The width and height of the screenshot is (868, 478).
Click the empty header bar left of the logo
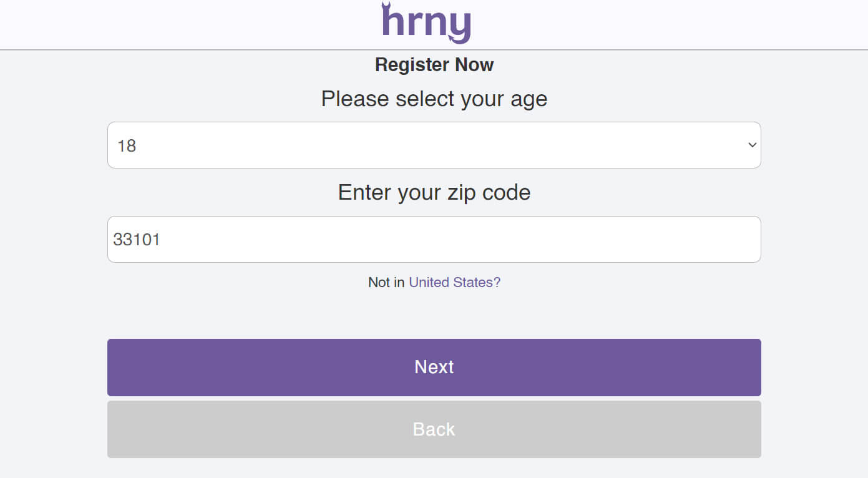coord(187,24)
